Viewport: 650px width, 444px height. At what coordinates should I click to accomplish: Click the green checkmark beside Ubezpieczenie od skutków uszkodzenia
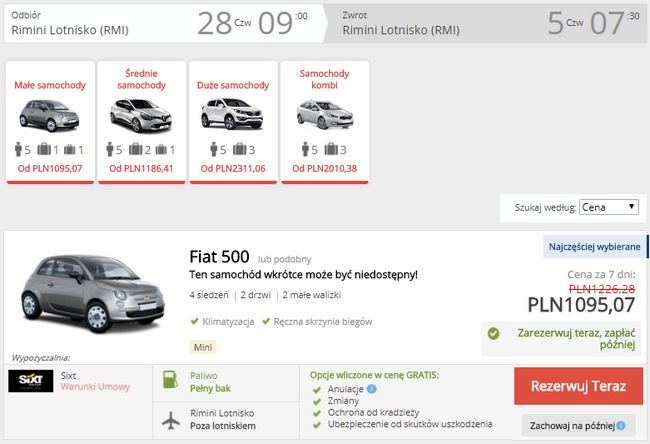(x=317, y=425)
